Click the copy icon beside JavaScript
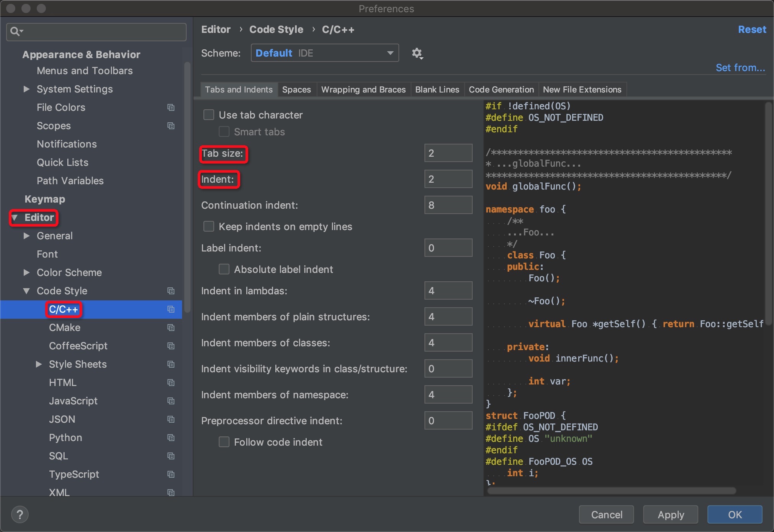 [x=171, y=401]
